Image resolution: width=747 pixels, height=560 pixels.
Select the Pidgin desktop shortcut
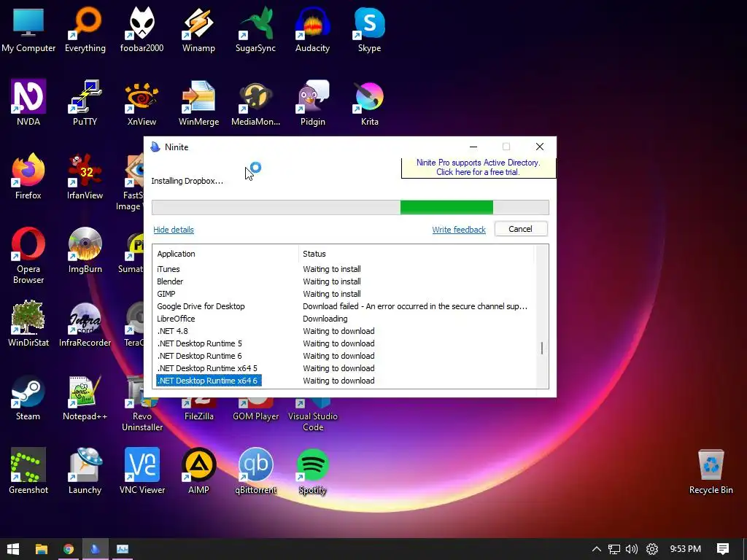point(312,103)
